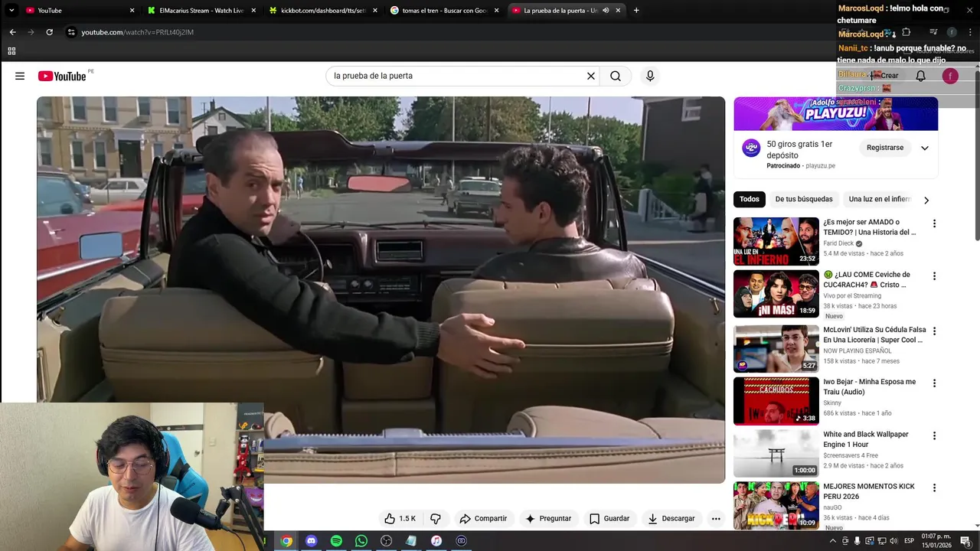This screenshot has width=980, height=551.
Task: Close the 'tomas el tren' tab
Action: tap(497, 11)
